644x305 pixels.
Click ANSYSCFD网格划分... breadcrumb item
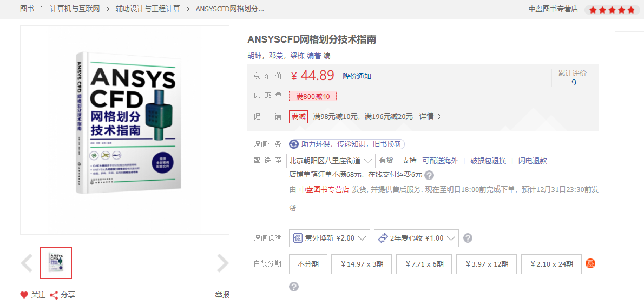point(230,9)
